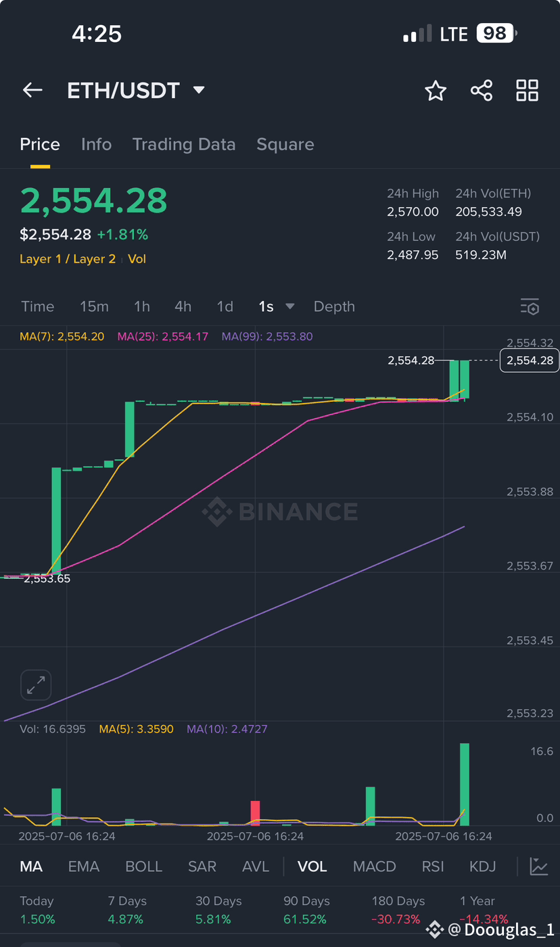Expand the 1s interval dropdown arrow
This screenshot has width=560, height=947.
pyautogui.click(x=290, y=306)
